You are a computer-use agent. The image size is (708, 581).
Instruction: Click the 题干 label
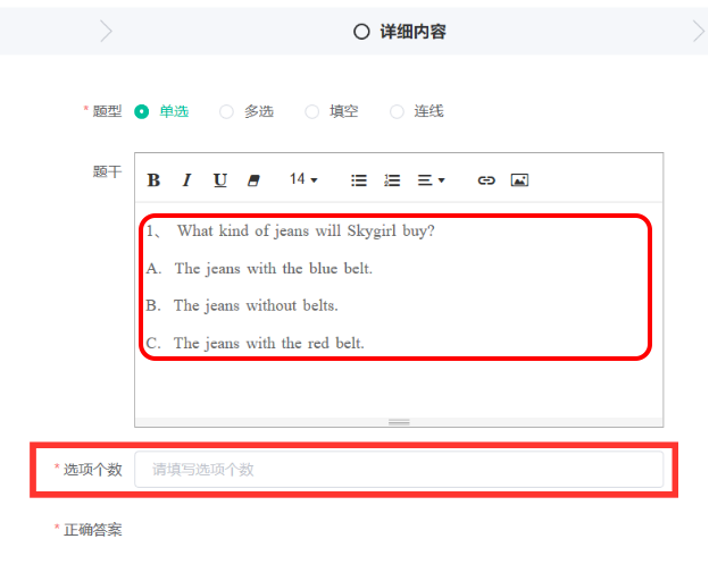click(x=107, y=172)
